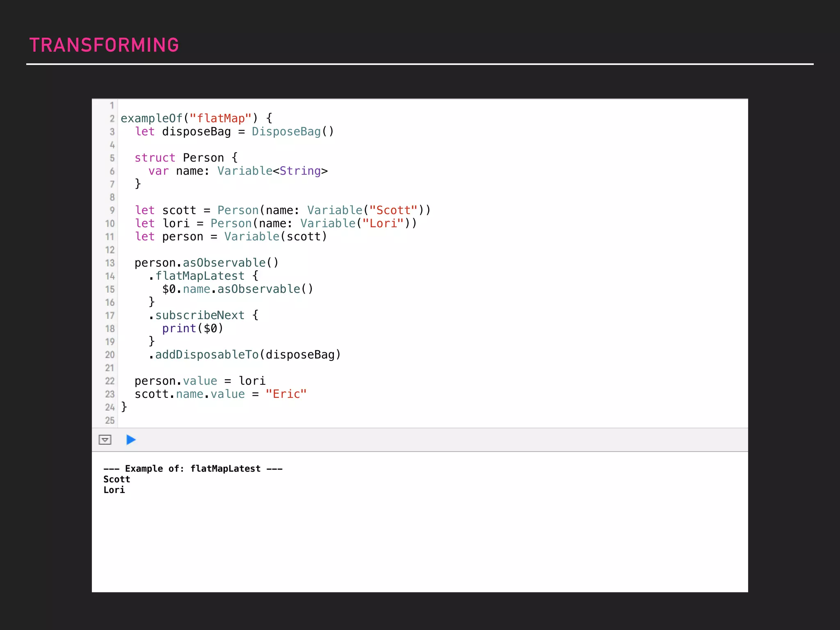Click the print($0) statement
This screenshot has width=840, height=630.
[192, 329]
